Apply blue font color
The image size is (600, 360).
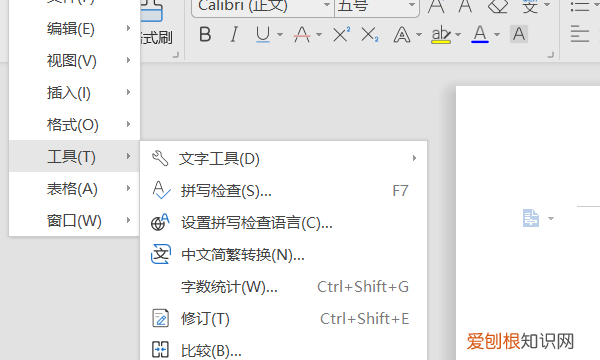pyautogui.click(x=480, y=34)
